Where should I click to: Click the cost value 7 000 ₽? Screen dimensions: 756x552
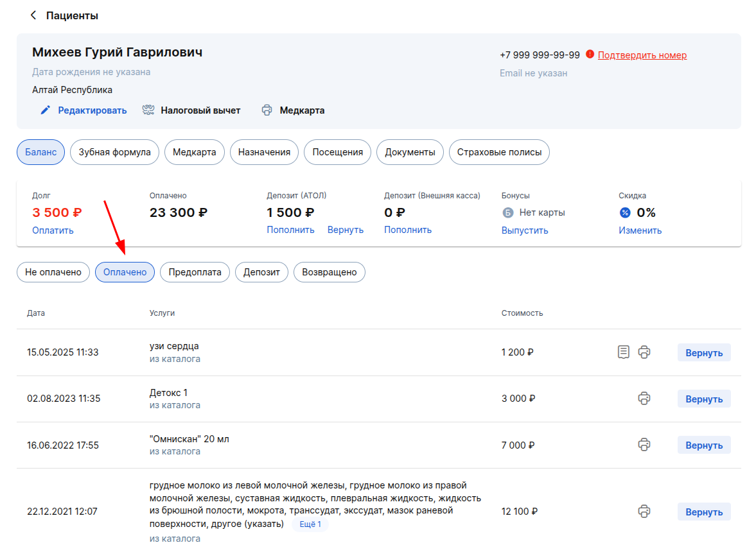click(518, 445)
